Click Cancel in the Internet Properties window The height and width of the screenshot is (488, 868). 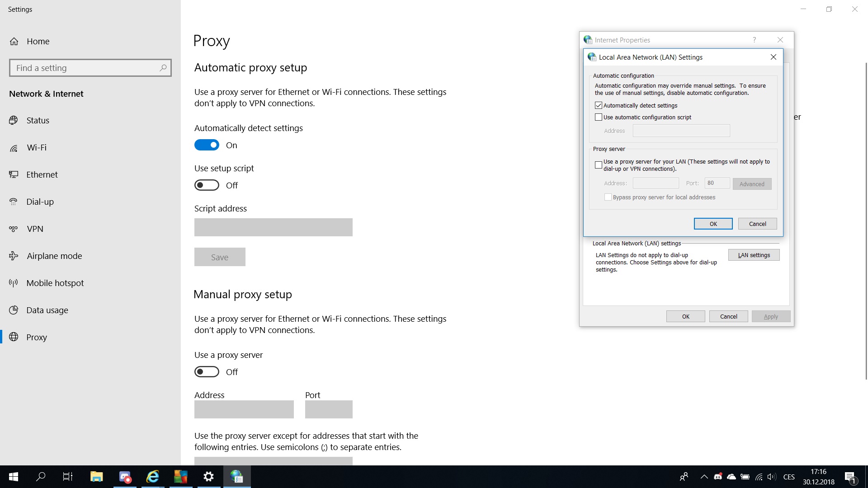[728, 316]
